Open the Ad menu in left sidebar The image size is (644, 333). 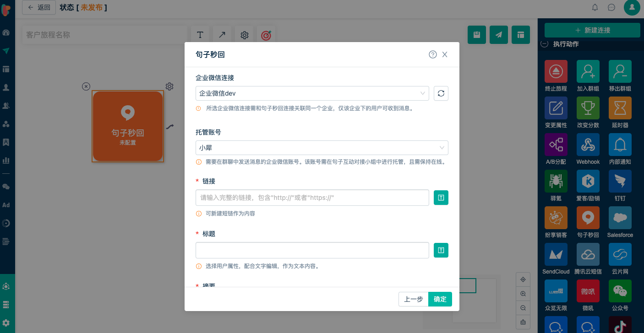tap(6, 205)
